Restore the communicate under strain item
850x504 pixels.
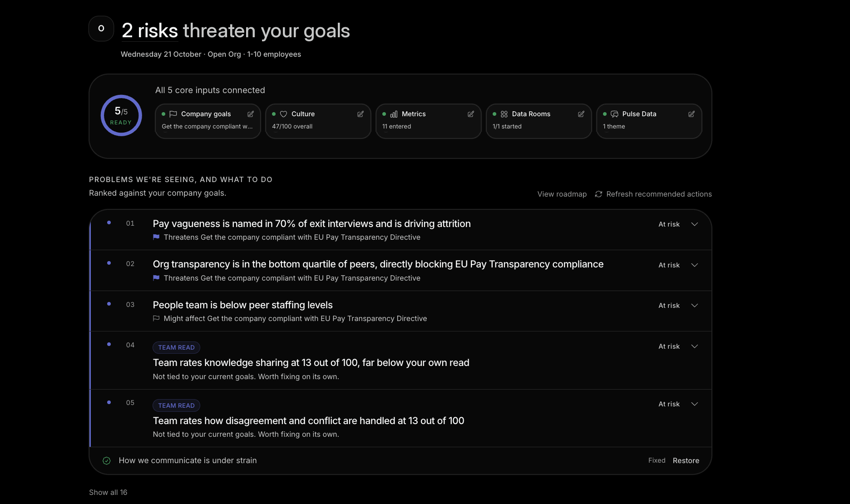(686, 460)
